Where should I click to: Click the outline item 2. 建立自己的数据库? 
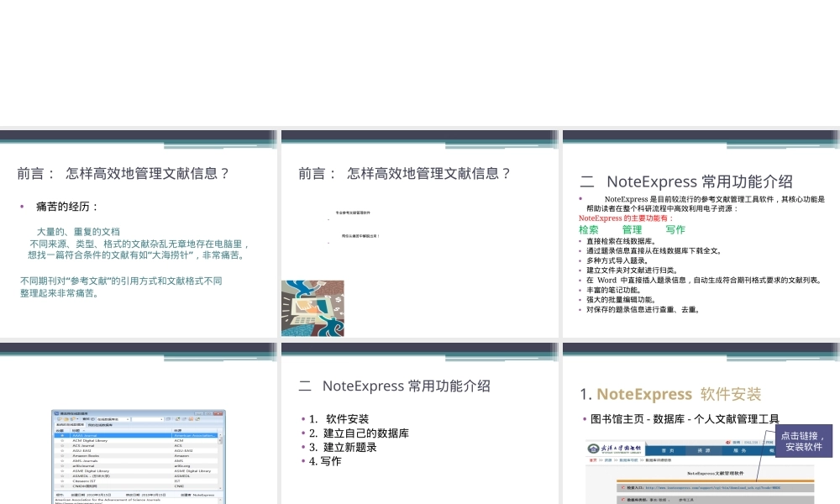[x=359, y=433]
